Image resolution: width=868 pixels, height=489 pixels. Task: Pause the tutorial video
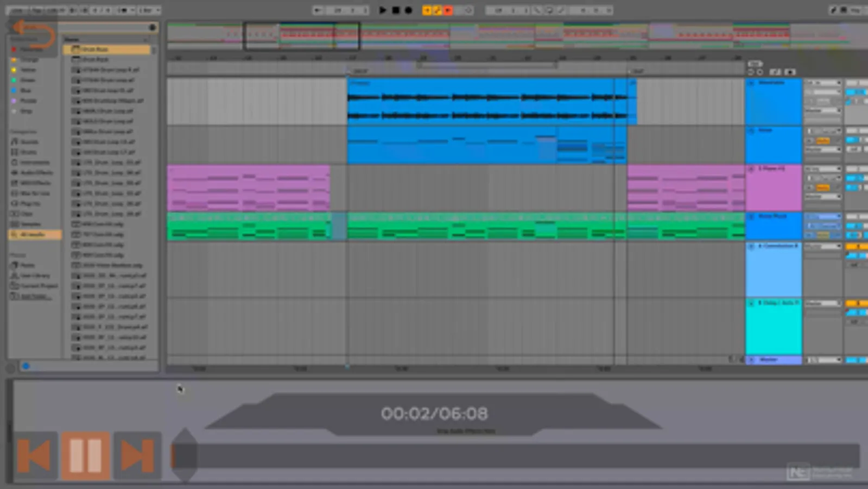(x=85, y=455)
